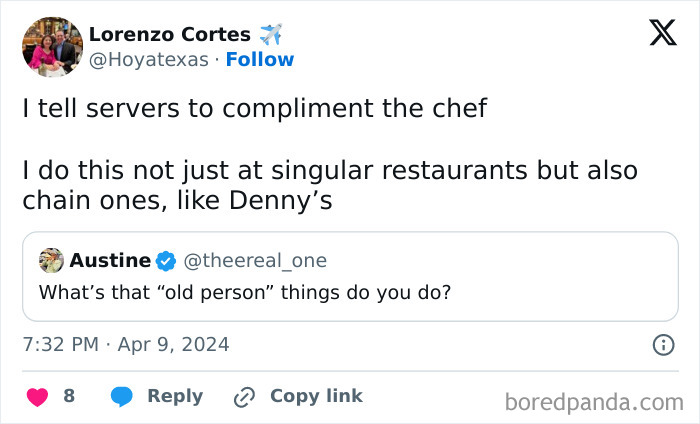Click the like count number 8
The height and width of the screenshot is (424, 700).
click(69, 396)
